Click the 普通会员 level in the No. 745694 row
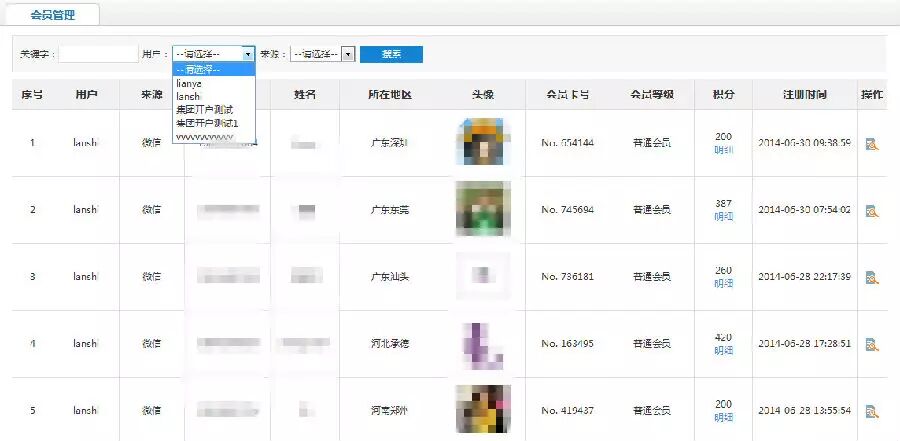 point(652,210)
